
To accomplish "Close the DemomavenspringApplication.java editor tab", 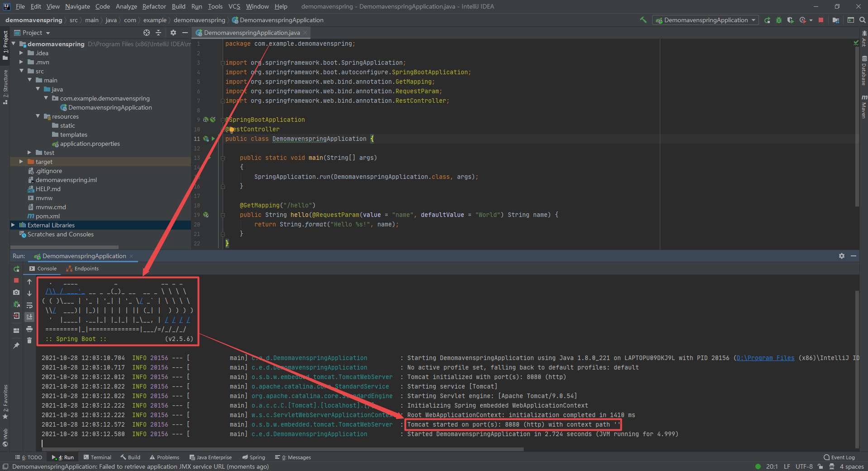I will (x=305, y=33).
